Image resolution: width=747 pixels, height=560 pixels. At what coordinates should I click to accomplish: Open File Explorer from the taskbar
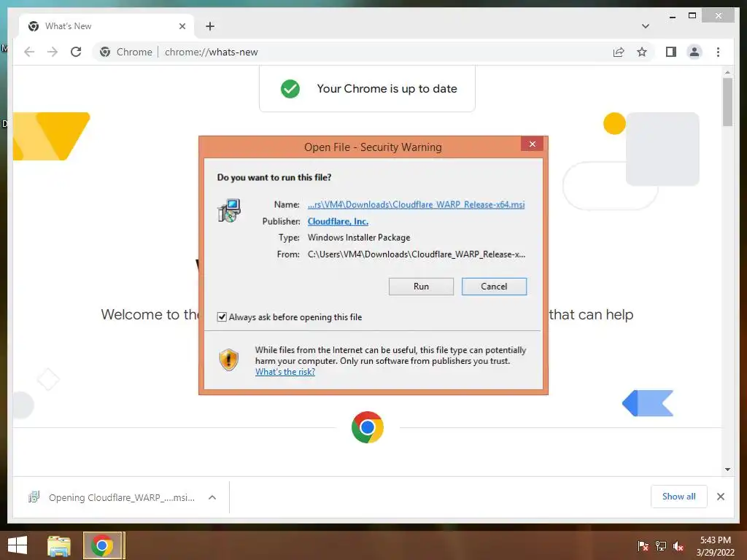pos(59,545)
